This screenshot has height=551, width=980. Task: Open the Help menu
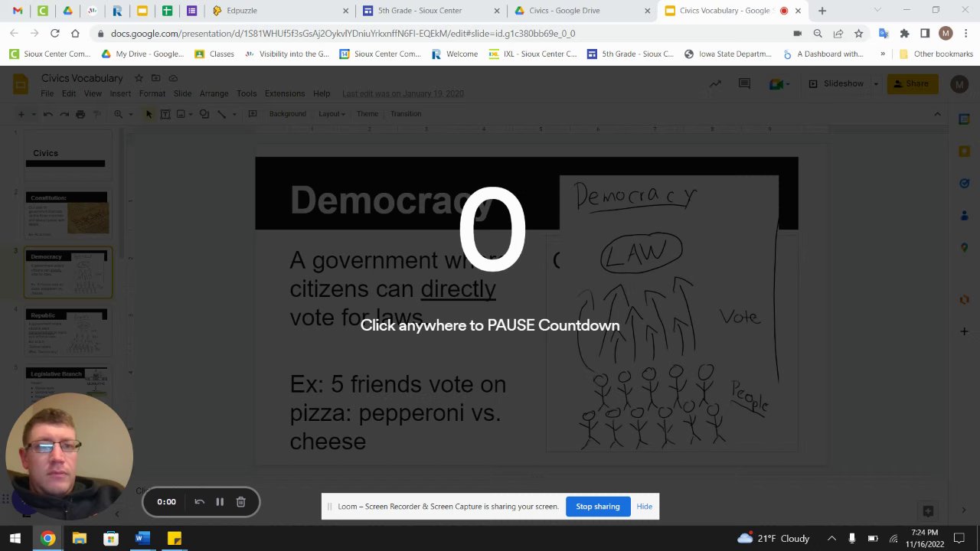click(x=322, y=93)
